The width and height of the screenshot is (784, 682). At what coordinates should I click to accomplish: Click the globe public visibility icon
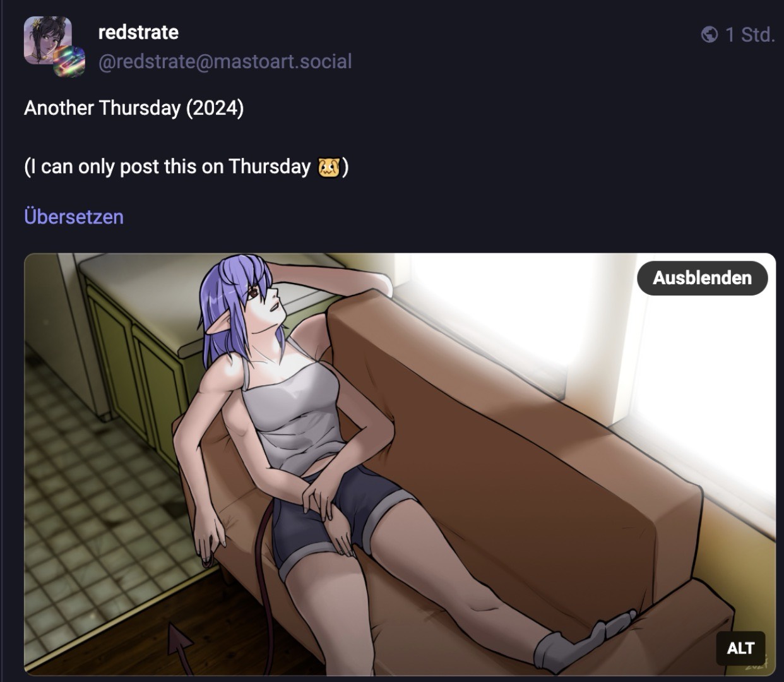pos(710,34)
